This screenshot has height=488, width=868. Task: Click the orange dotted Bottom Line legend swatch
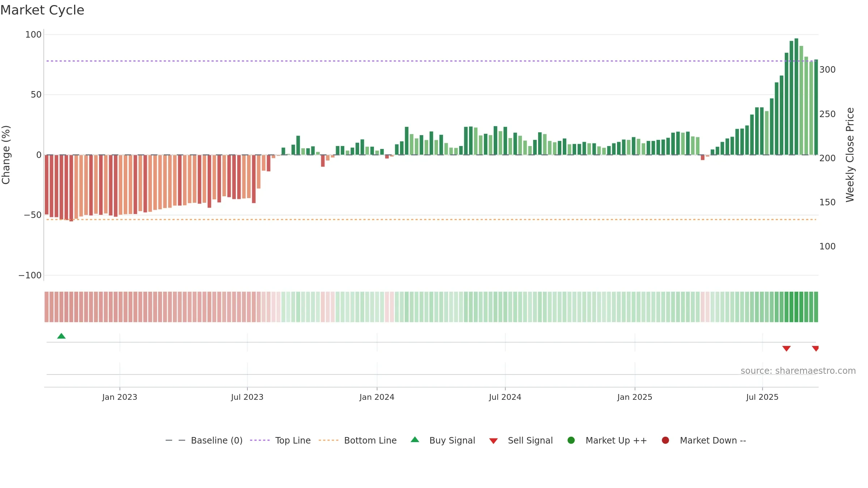(328, 440)
